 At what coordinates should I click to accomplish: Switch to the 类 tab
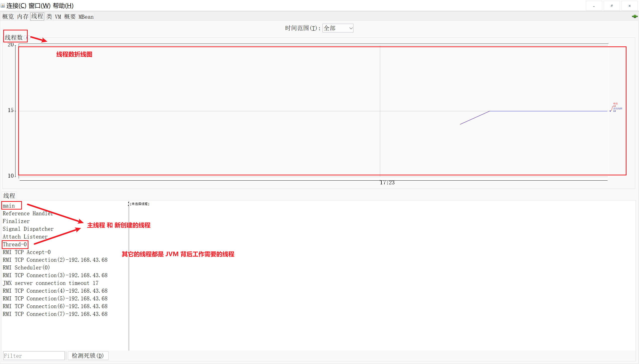tap(49, 17)
